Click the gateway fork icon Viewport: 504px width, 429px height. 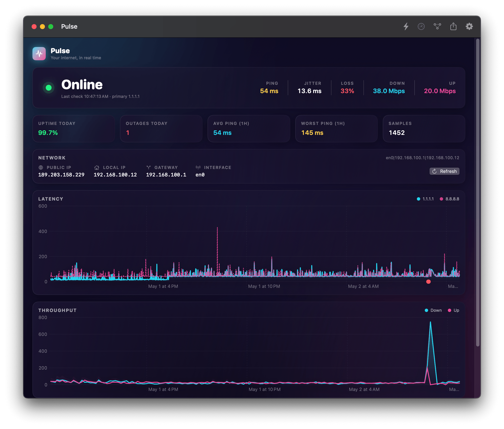point(149,168)
